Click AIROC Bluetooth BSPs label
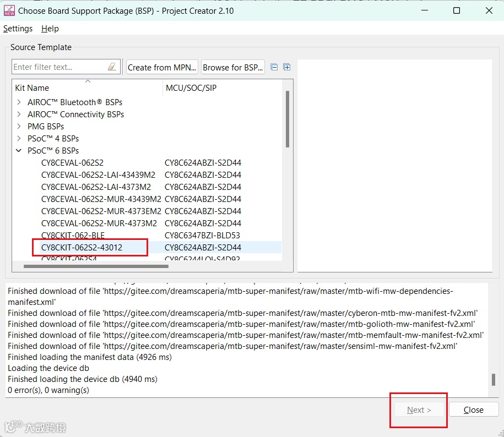Image resolution: width=504 pixels, height=437 pixels. coord(75,102)
